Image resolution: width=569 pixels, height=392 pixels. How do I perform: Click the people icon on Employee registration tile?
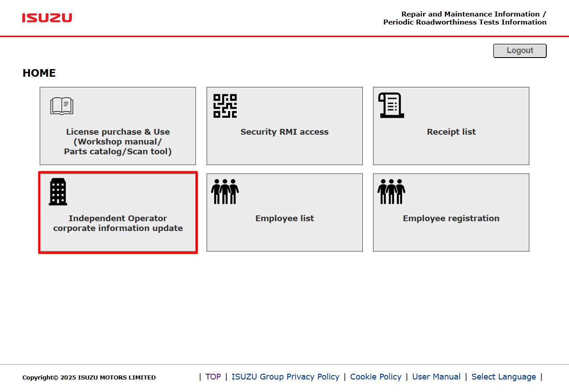(x=391, y=192)
